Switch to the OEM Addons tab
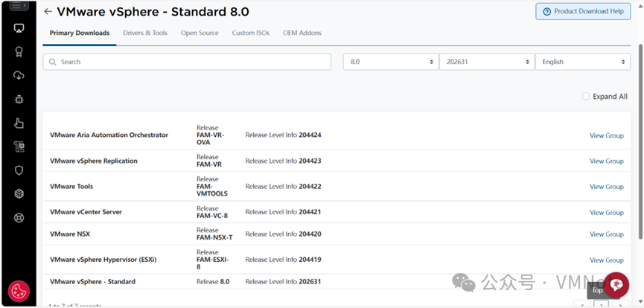Screen dimensions: 644x308 tap(302, 33)
